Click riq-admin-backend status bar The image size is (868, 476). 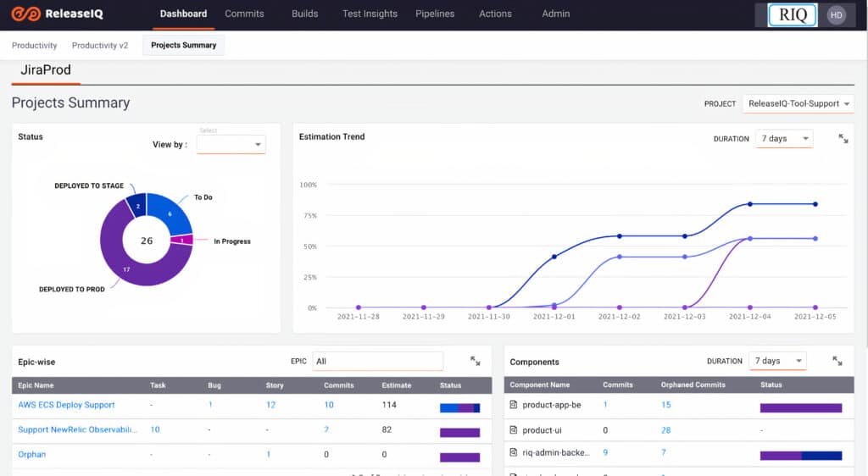point(801,456)
